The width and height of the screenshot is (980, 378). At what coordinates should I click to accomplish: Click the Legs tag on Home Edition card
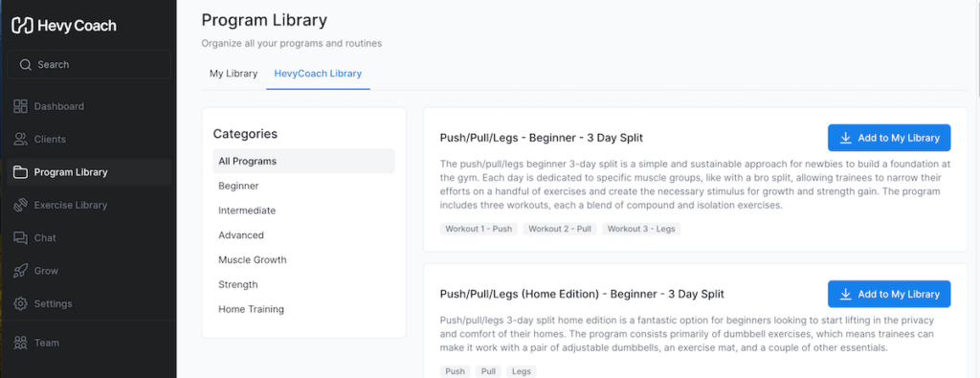point(522,371)
